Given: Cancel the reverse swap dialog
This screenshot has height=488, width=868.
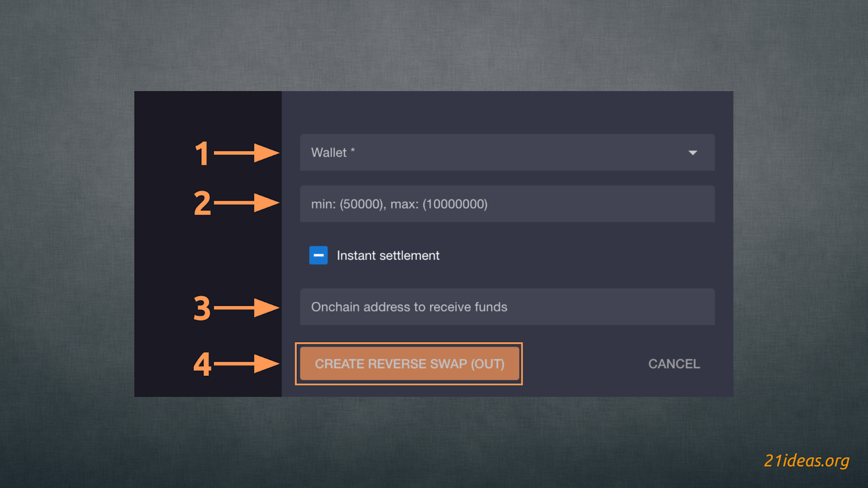Looking at the screenshot, I should tap(674, 364).
